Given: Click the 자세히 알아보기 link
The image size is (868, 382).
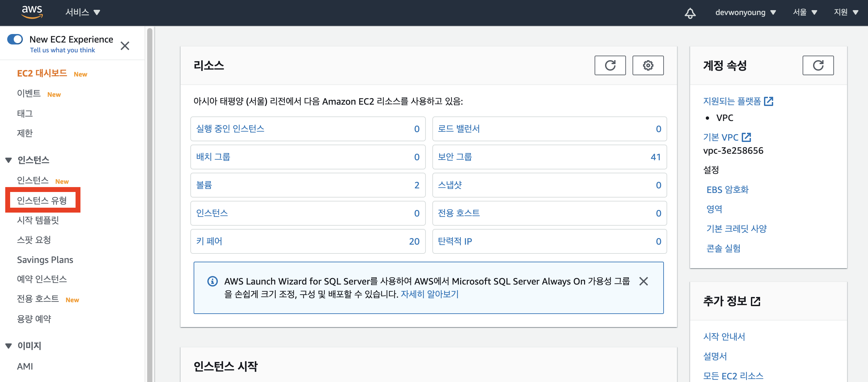Looking at the screenshot, I should [429, 294].
